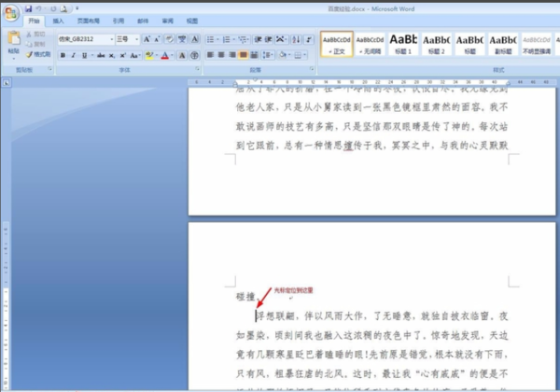The height and width of the screenshot is (392, 560).
Task: Apply the 无间隔 (No Spacing) style
Action: click(370, 44)
